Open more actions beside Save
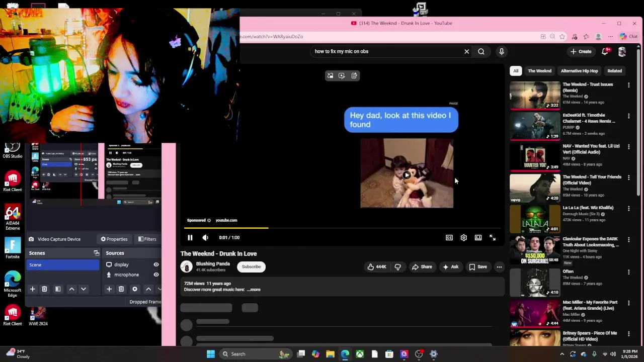 point(499,267)
